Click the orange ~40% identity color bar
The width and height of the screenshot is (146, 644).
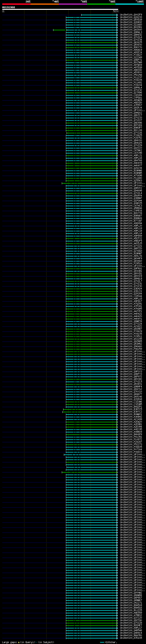[45, 4]
